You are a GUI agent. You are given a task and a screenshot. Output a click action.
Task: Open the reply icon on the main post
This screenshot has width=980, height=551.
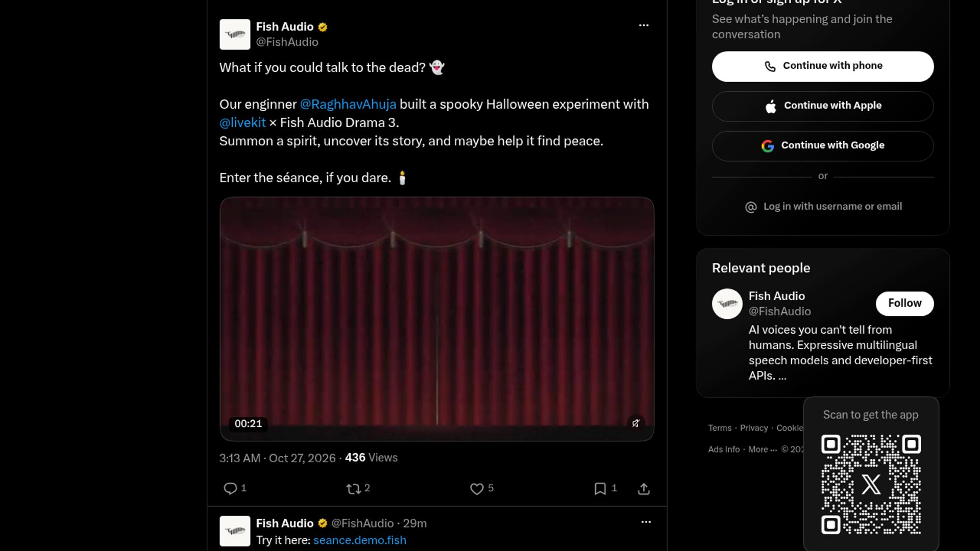coord(230,488)
